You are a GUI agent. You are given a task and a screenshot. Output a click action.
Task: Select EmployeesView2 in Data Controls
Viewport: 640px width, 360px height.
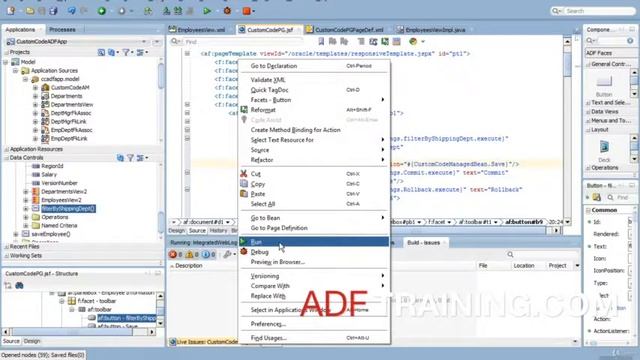pyautogui.click(x=61, y=200)
